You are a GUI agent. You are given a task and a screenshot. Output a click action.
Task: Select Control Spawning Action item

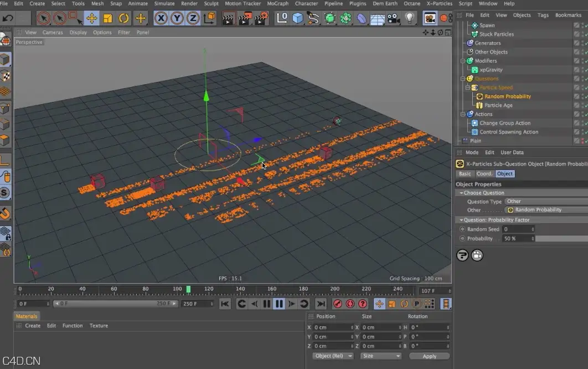[508, 132]
